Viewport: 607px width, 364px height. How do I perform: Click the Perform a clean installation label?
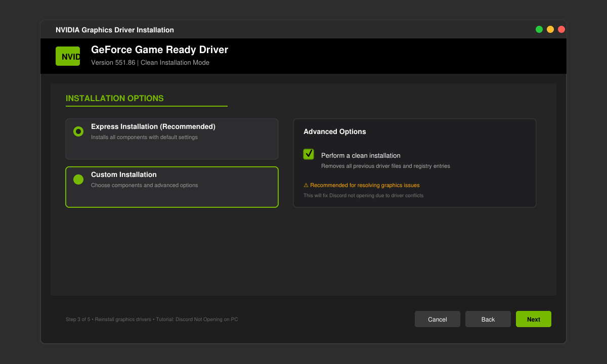[361, 155]
